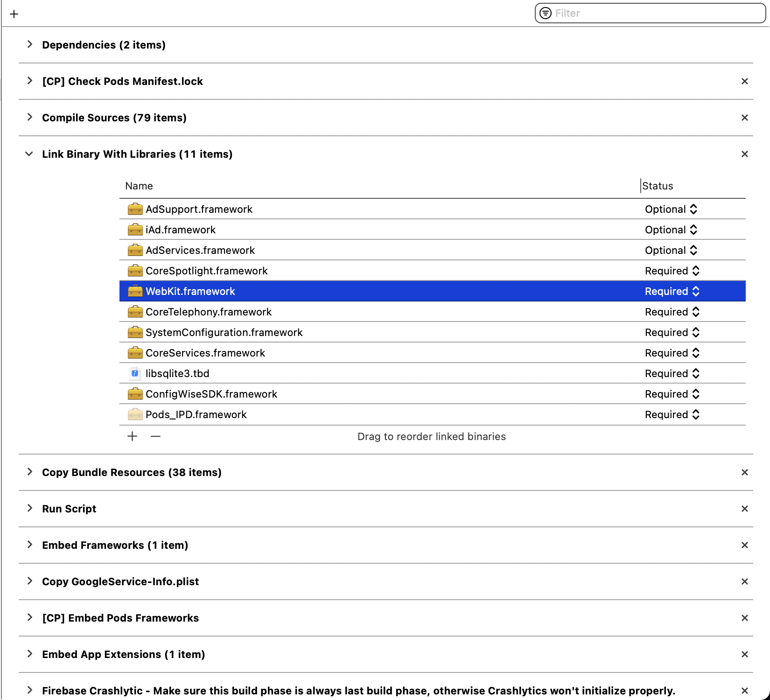This screenshot has height=700, width=770.
Task: Click the AdSupport.framework toolbox icon
Action: 134,209
